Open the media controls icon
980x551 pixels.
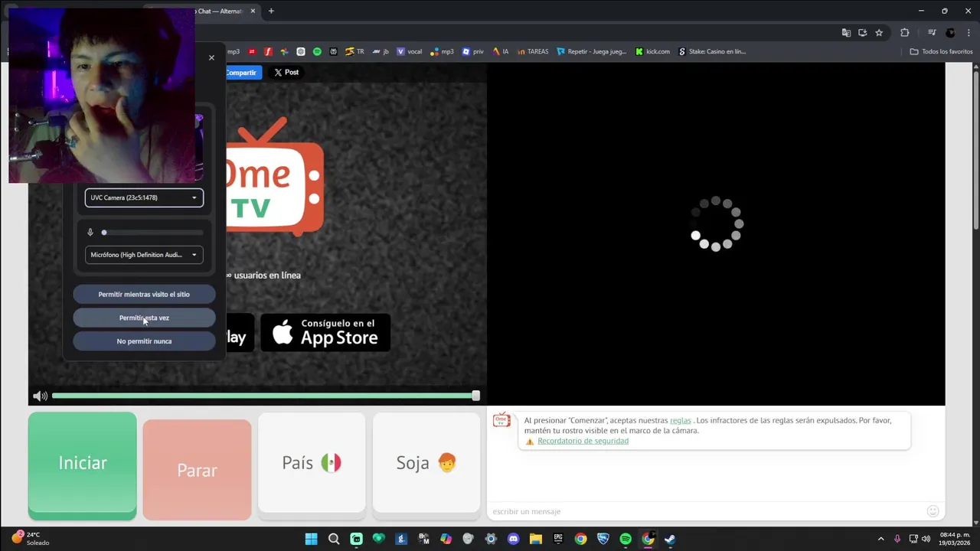(932, 32)
